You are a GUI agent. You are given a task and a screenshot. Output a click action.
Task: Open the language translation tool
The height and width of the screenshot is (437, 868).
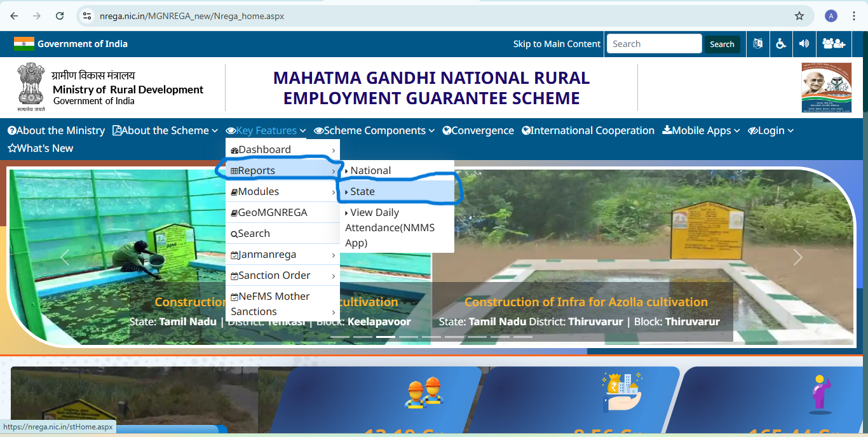pos(757,44)
